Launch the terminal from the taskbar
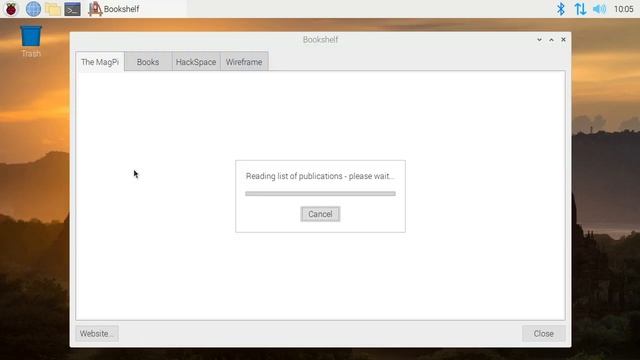Viewport: 640px width, 360px height. point(73,9)
